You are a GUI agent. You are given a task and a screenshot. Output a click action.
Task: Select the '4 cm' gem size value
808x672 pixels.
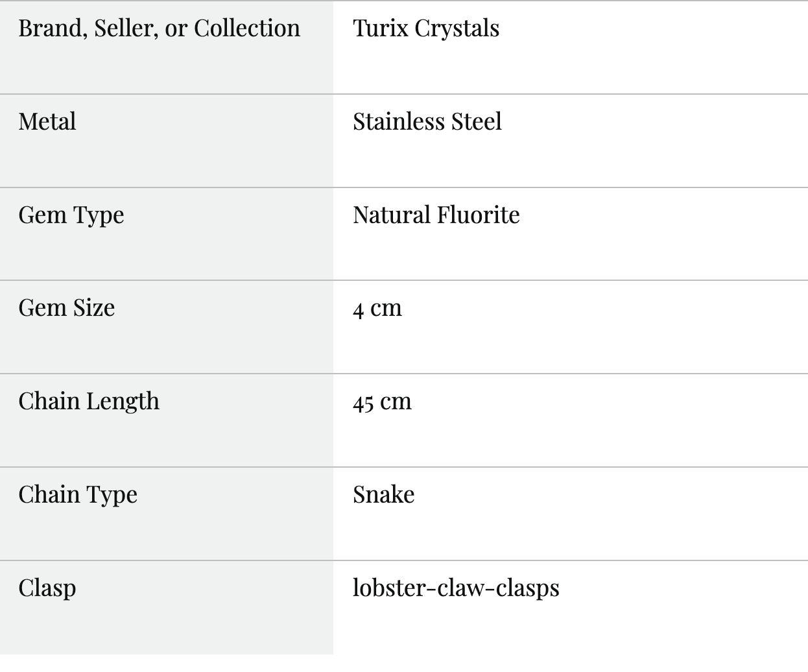(x=377, y=308)
